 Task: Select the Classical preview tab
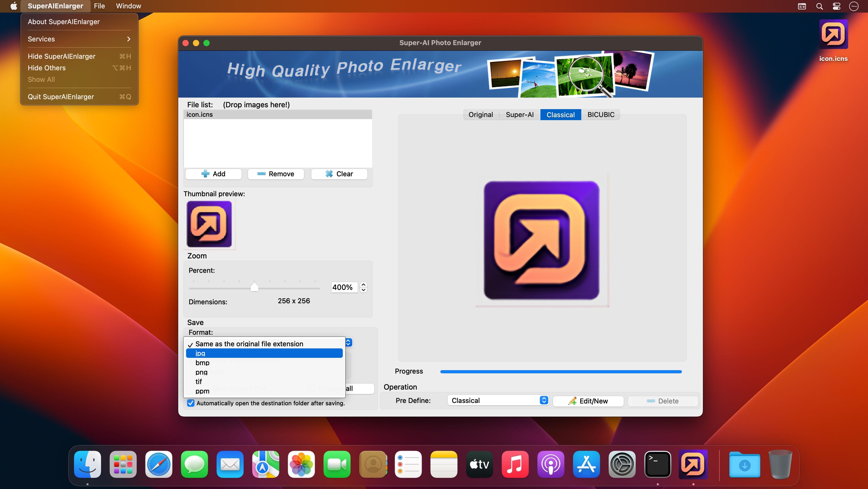click(561, 115)
